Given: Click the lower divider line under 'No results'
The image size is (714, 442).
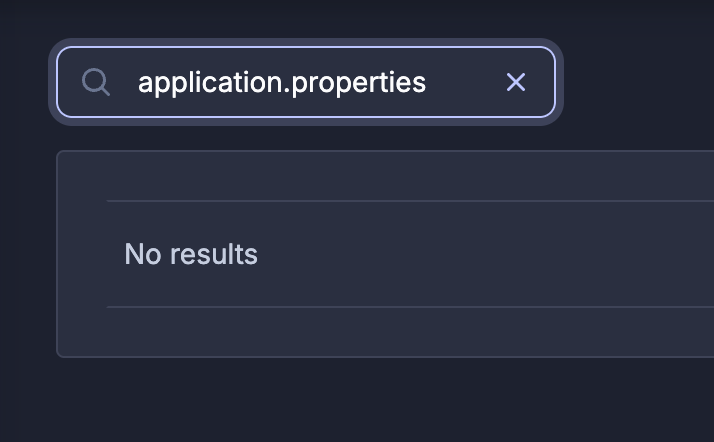Looking at the screenshot, I should 410,307.
